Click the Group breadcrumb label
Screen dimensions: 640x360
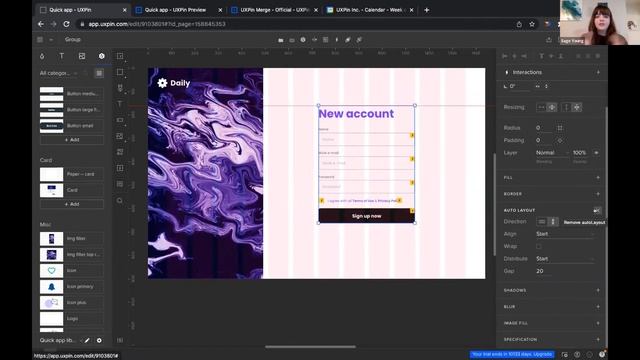coord(73,40)
